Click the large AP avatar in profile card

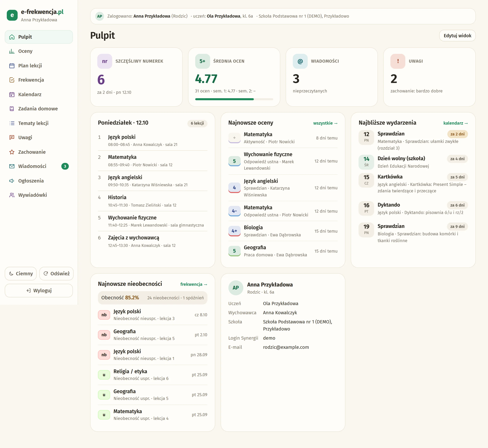tap(236, 288)
